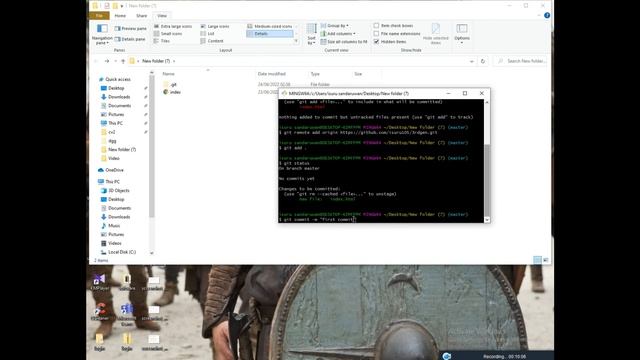
Task: Choose Small icons layout
Action: 168,33
